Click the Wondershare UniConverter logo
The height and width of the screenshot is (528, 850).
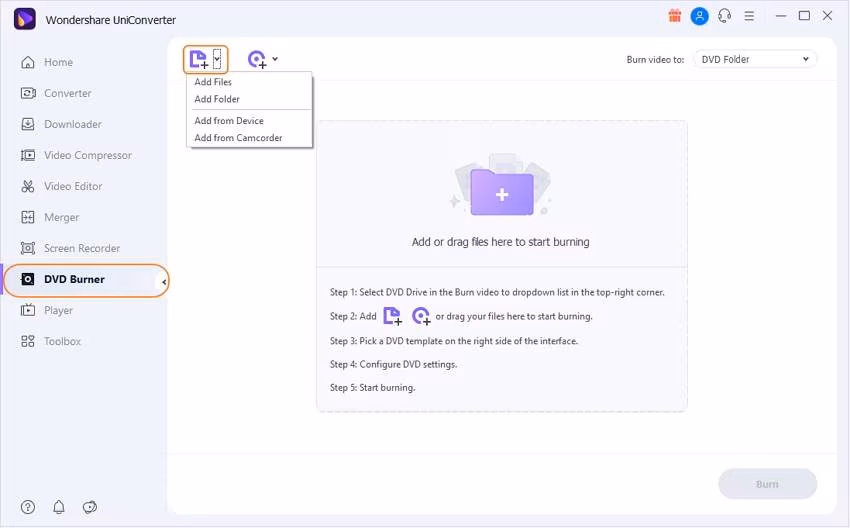24,20
